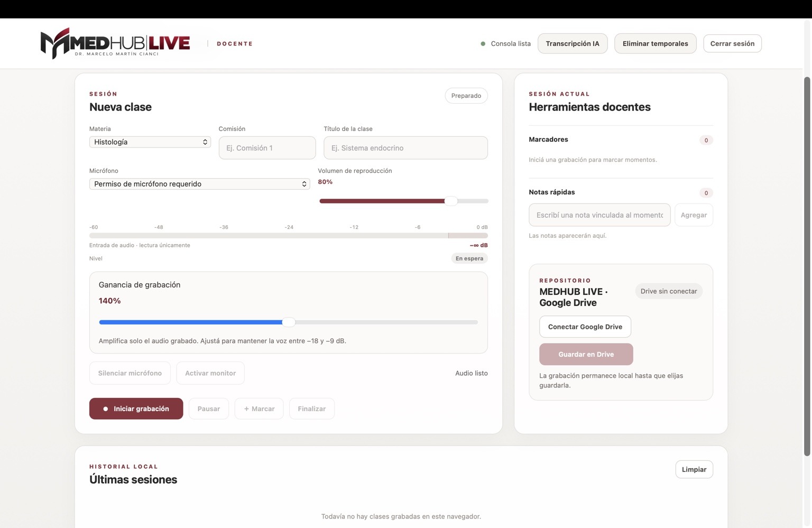Toggle the Activar monitor button
The height and width of the screenshot is (528, 812).
tap(210, 373)
